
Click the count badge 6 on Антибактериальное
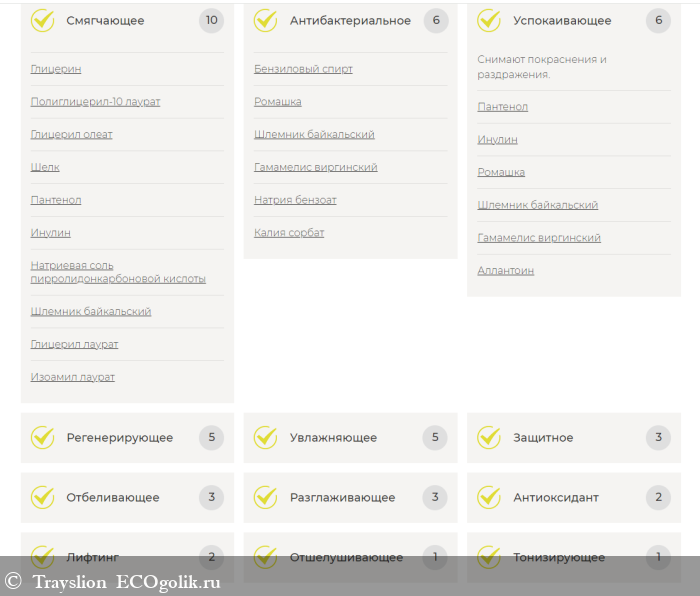tap(434, 20)
